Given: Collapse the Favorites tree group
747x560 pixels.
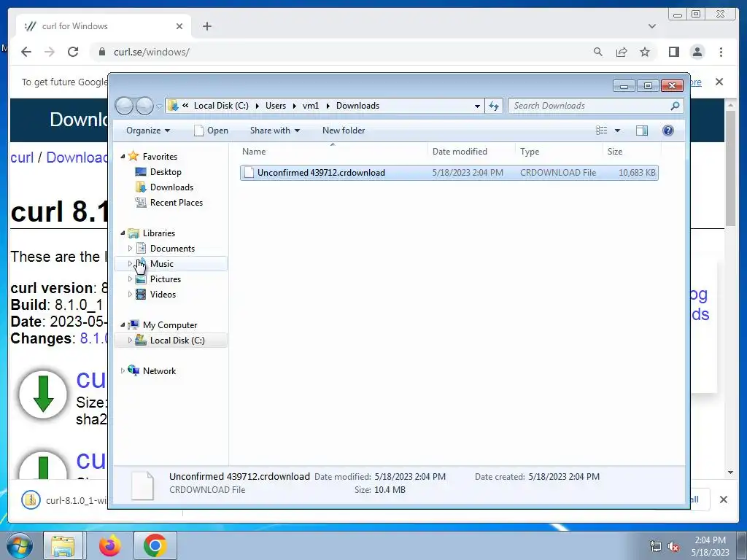Looking at the screenshot, I should pos(123,156).
